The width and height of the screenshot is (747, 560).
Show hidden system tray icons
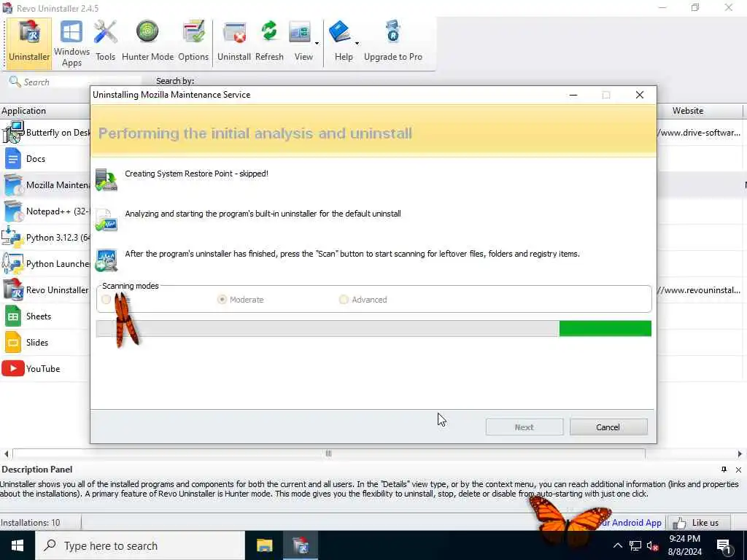click(x=617, y=545)
